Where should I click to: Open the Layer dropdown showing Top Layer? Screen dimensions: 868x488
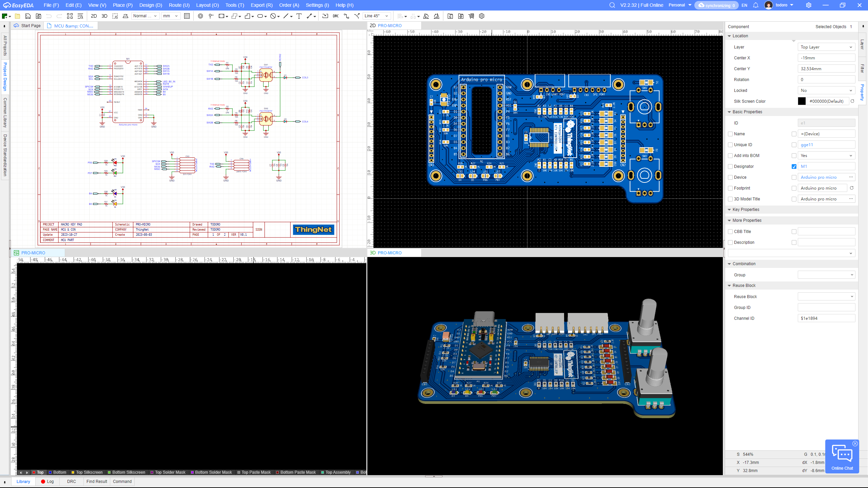[826, 47]
